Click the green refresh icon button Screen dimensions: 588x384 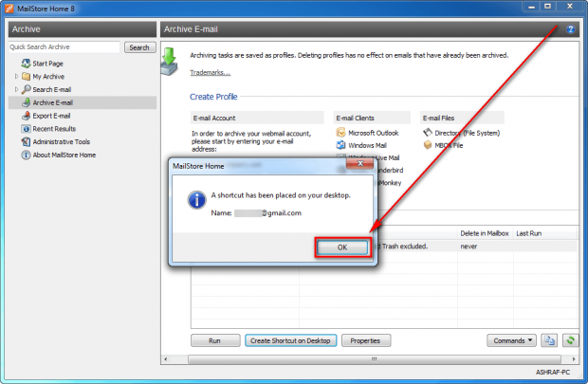(570, 340)
